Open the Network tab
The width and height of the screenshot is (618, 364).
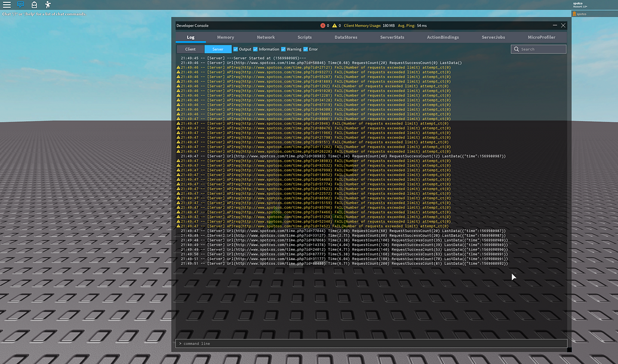[x=266, y=37]
